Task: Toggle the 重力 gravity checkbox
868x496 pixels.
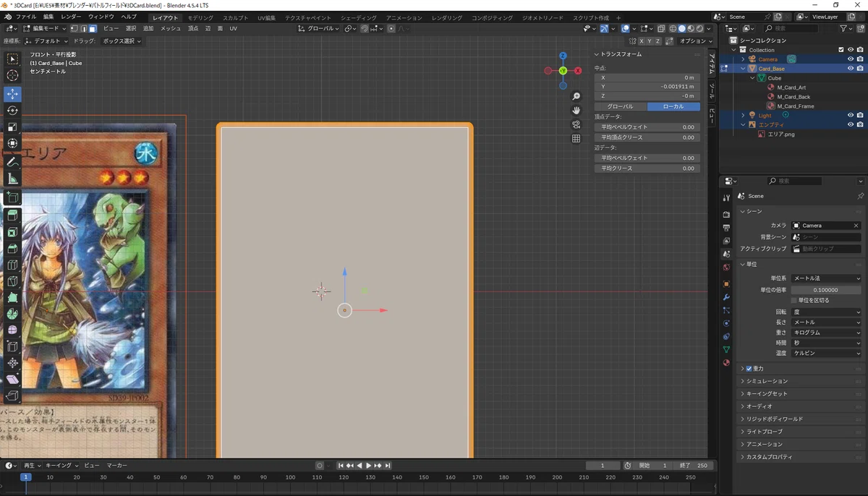Action: coord(749,369)
